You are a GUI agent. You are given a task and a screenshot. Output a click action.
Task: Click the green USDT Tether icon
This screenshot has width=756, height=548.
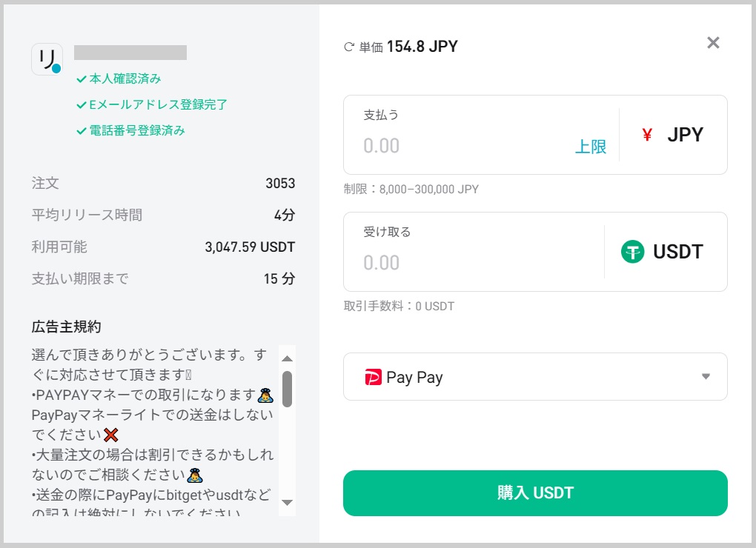[632, 252]
